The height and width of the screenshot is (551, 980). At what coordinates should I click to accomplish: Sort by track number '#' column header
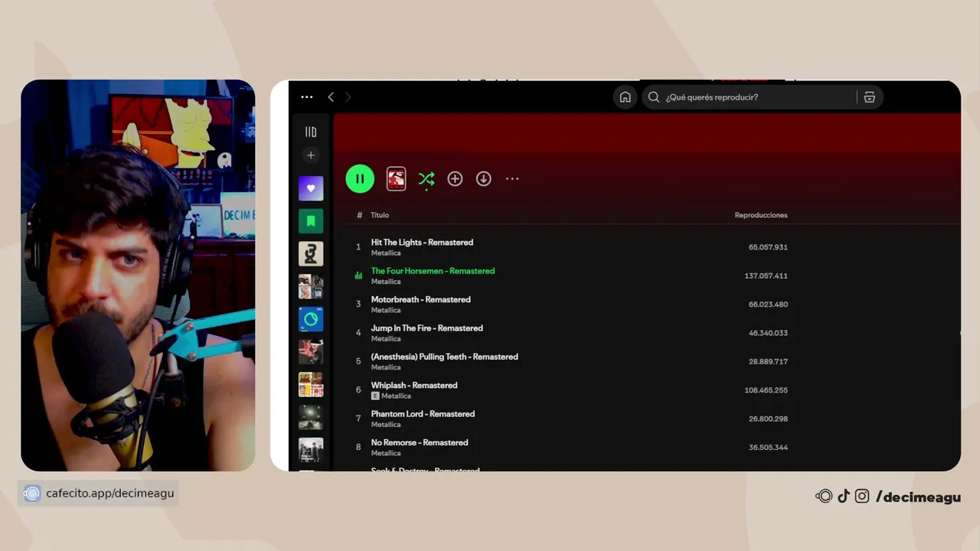point(359,215)
